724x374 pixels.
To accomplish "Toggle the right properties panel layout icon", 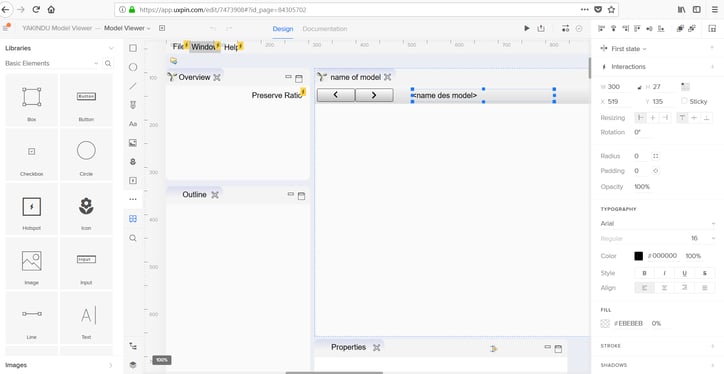I will point(712,29).
